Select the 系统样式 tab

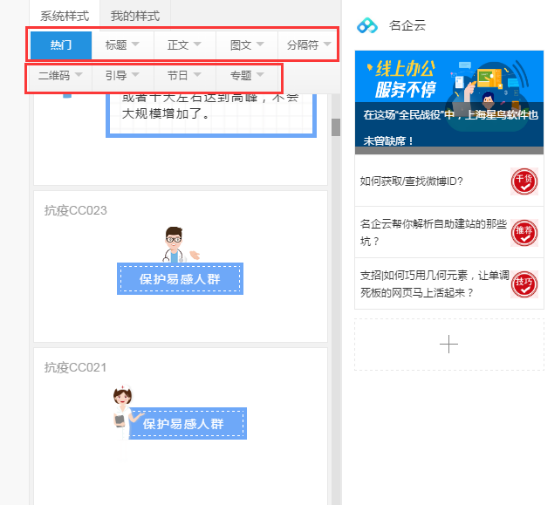pyautogui.click(x=64, y=16)
